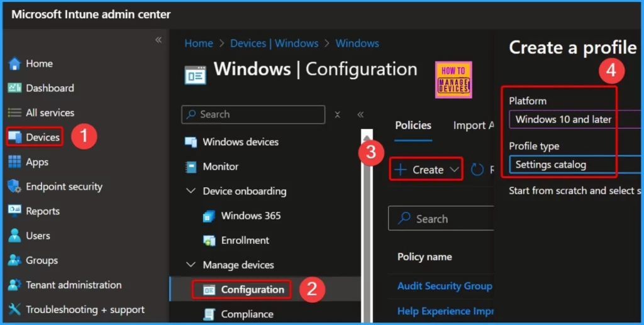Click the How To Manage Devices logo

(453, 80)
